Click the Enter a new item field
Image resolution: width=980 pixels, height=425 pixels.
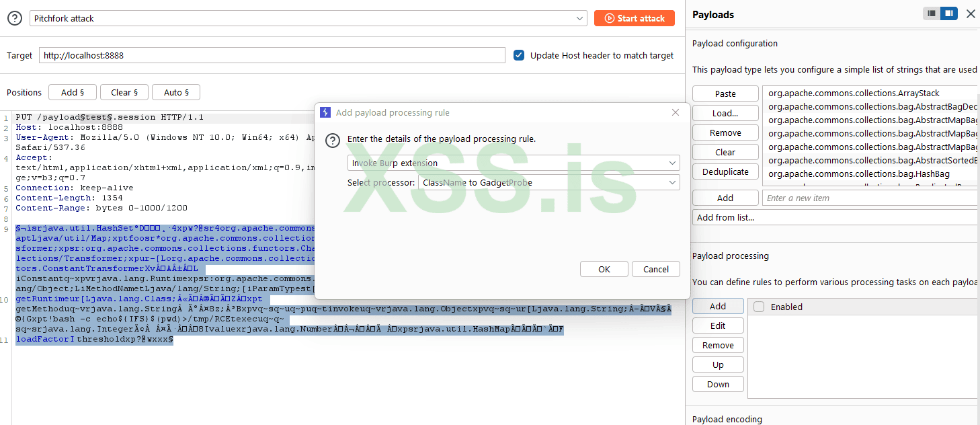870,198
